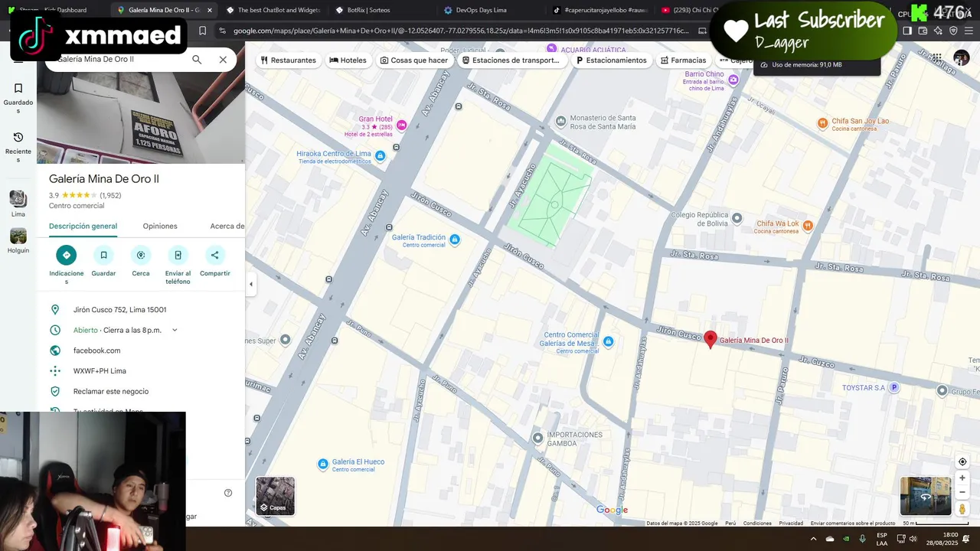Open the Capas layers thumbnail

click(275, 496)
